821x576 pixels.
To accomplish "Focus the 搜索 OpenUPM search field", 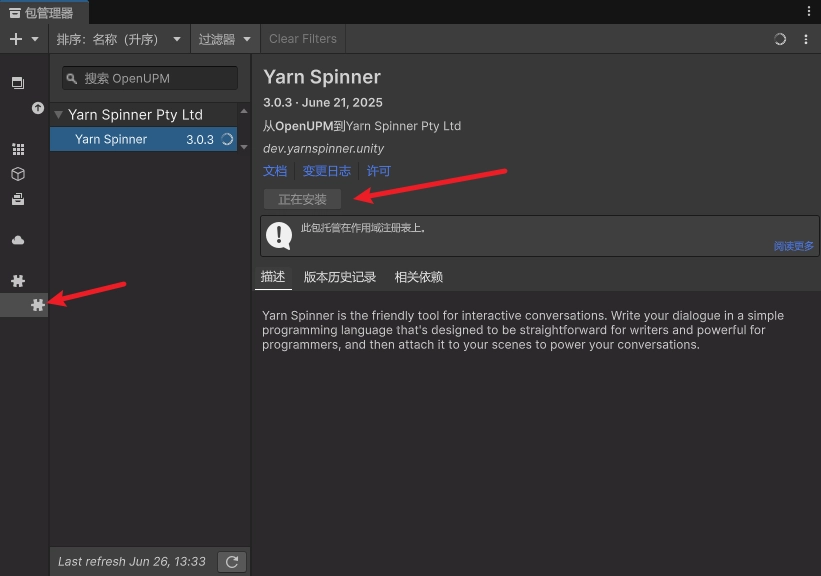I will (150, 79).
